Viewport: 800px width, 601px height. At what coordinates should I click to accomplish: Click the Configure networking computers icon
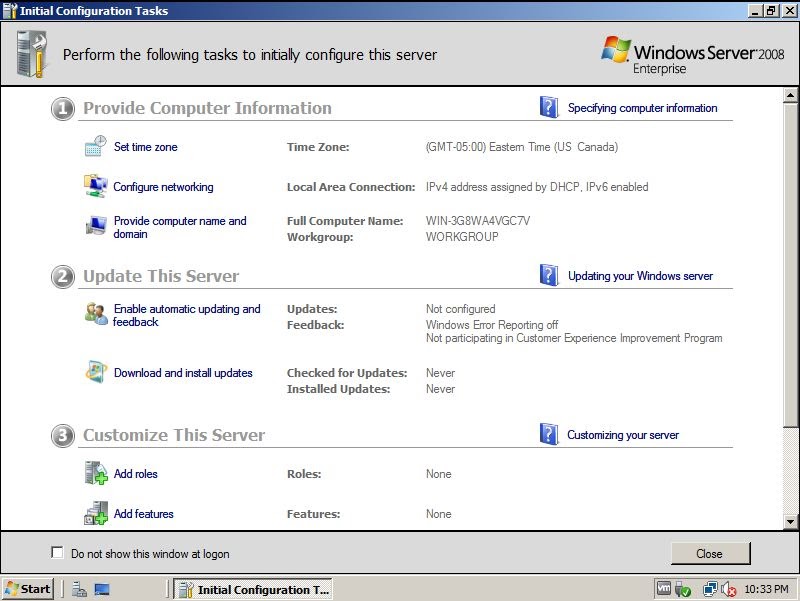pyautogui.click(x=95, y=186)
